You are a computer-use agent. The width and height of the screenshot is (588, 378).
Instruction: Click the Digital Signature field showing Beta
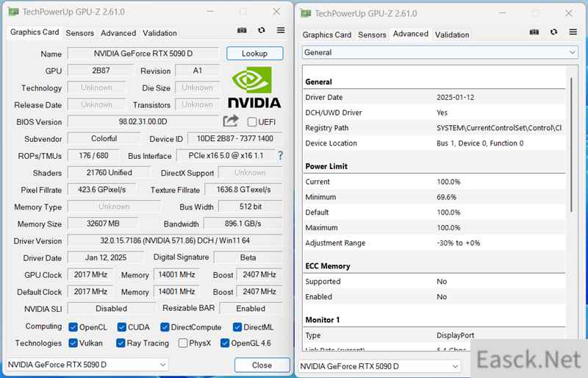(248, 257)
